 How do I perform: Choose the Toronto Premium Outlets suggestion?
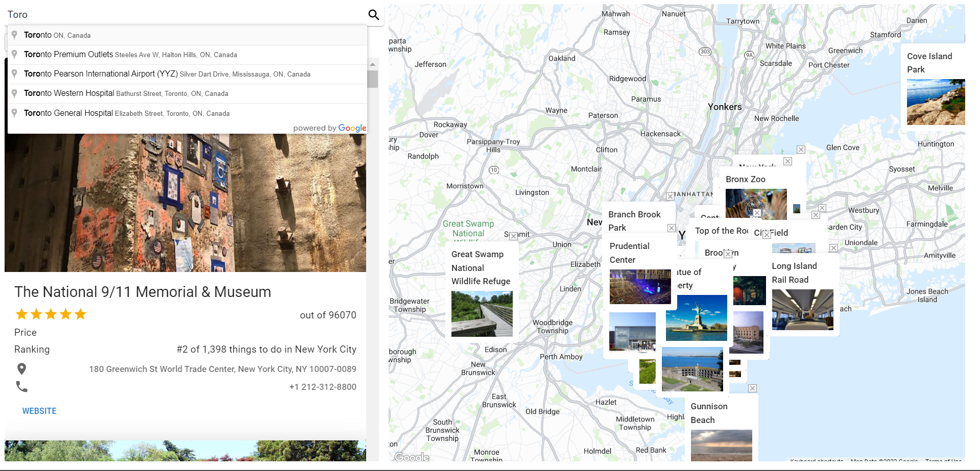(187, 55)
